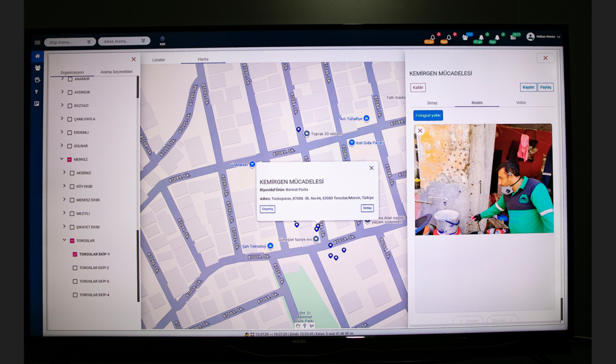Open the users group sidebar icon
Viewport: 616px width, 364px height.
(x=38, y=68)
